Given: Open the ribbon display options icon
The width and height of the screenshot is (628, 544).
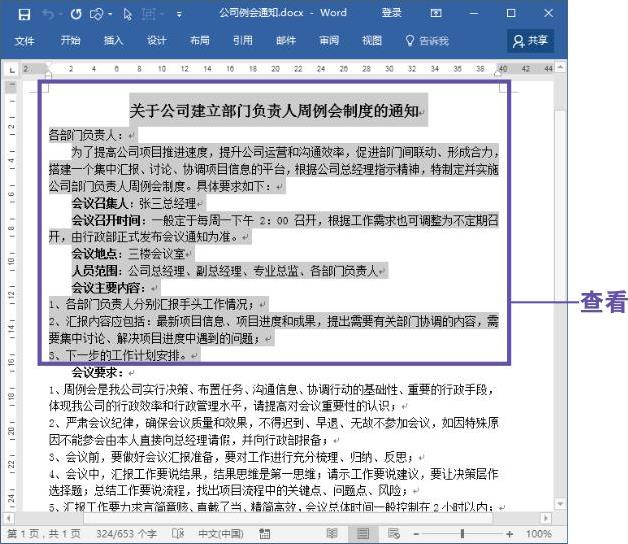Looking at the screenshot, I should tap(436, 13).
